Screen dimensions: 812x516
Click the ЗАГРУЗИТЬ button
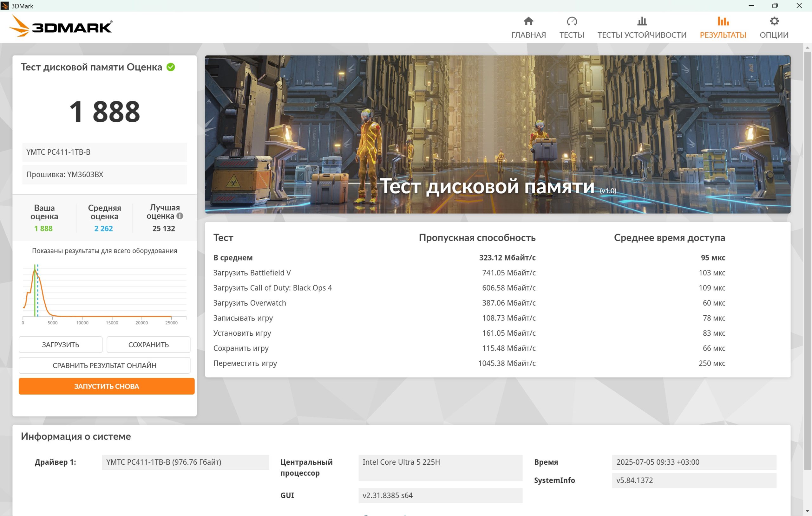[60, 345]
